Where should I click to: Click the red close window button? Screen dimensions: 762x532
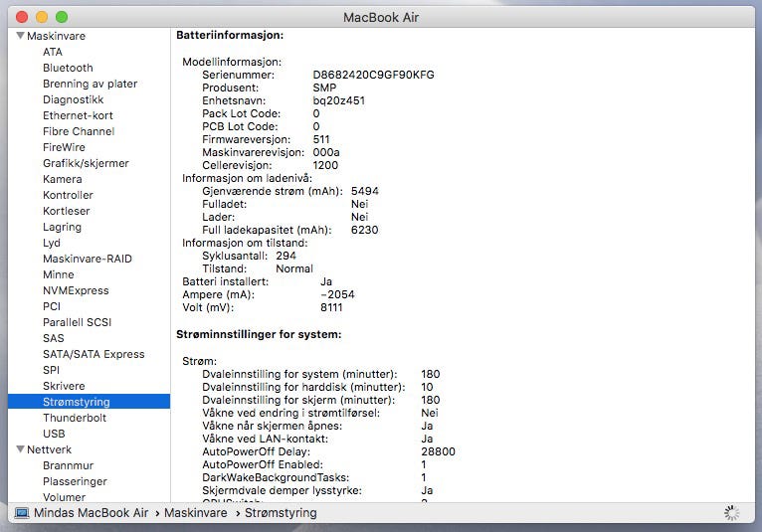pyautogui.click(x=22, y=17)
